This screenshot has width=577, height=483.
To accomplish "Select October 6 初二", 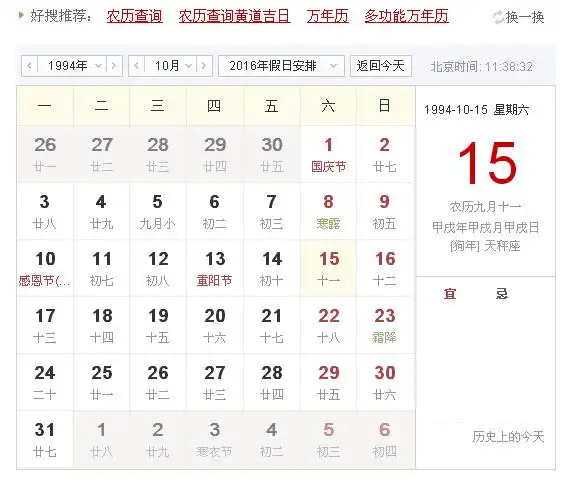I will (215, 212).
